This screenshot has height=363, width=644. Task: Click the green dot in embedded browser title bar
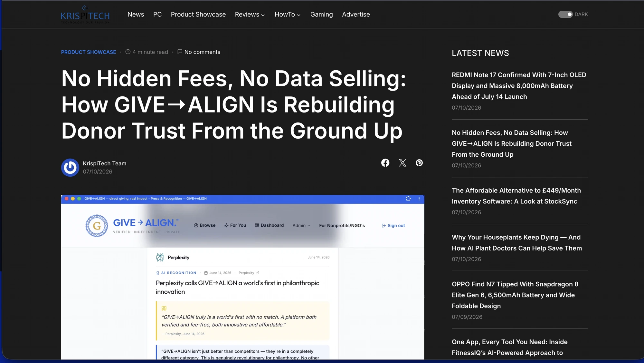[x=79, y=199]
